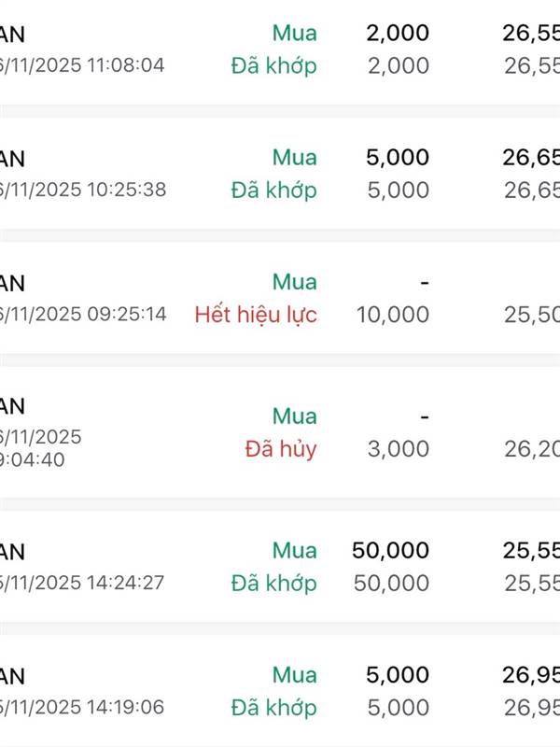The width and height of the screenshot is (560, 747).
Task: Click the timestamp ending 14:24:27
Action: coord(82,583)
